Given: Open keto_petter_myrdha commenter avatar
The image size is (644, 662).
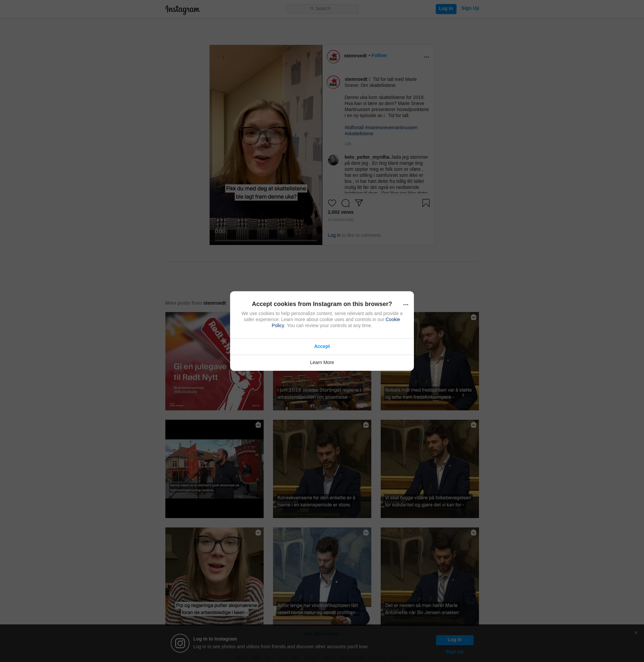Looking at the screenshot, I should pyautogui.click(x=333, y=160).
